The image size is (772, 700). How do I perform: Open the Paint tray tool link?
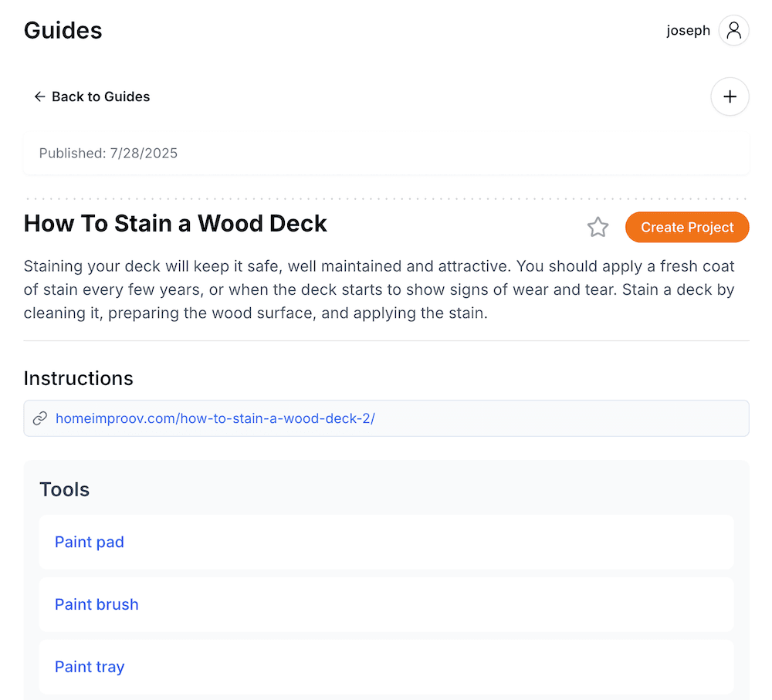point(90,667)
